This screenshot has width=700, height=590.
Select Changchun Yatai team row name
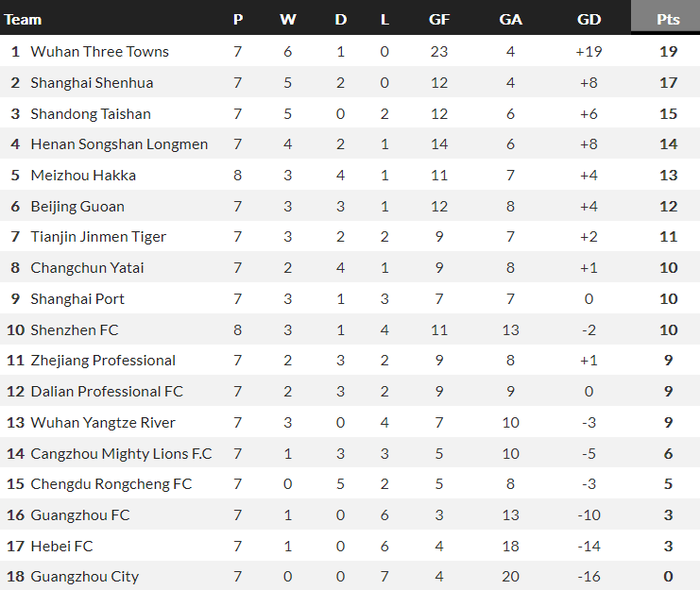[87, 267]
